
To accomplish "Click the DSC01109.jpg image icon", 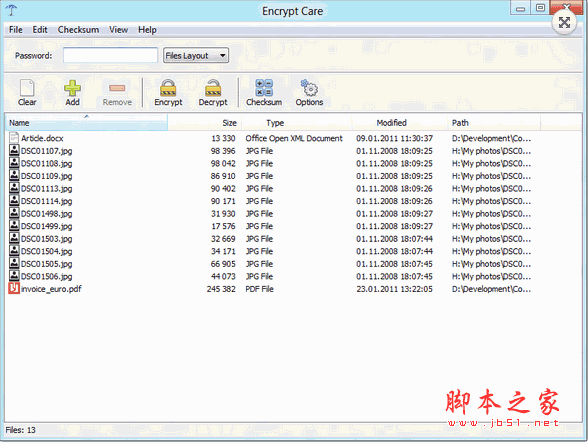I will point(14,176).
